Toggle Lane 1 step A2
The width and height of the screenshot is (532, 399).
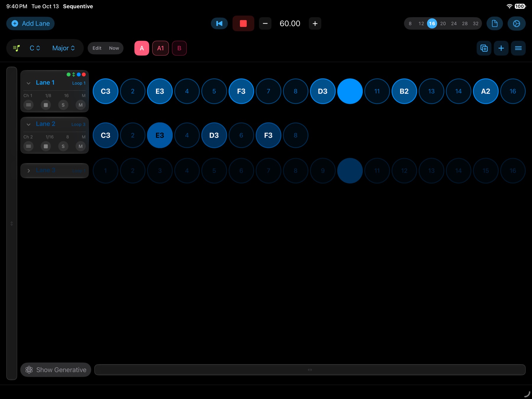(x=486, y=91)
